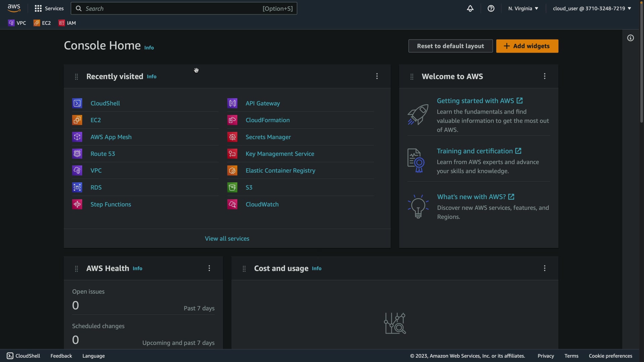Open the Services grid menu icon
Image resolution: width=644 pixels, height=362 pixels.
[x=38, y=8]
